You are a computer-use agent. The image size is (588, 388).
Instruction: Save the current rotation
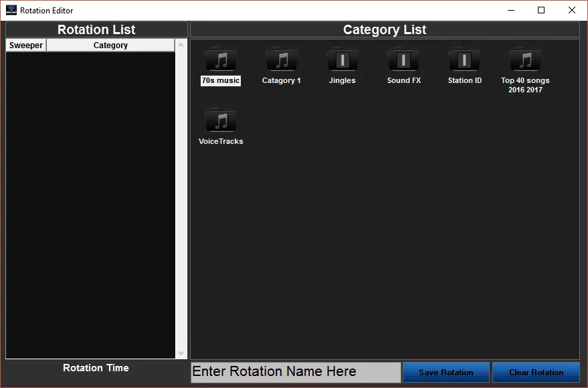coord(446,372)
